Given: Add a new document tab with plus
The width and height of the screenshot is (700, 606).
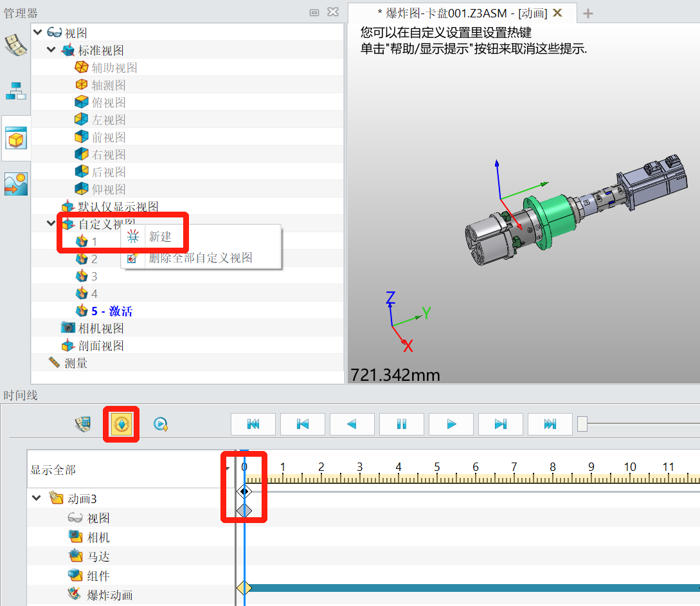Looking at the screenshot, I should click(x=588, y=13).
